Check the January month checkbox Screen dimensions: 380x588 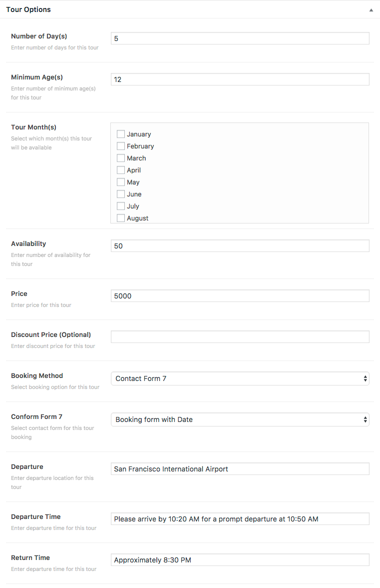coord(120,134)
